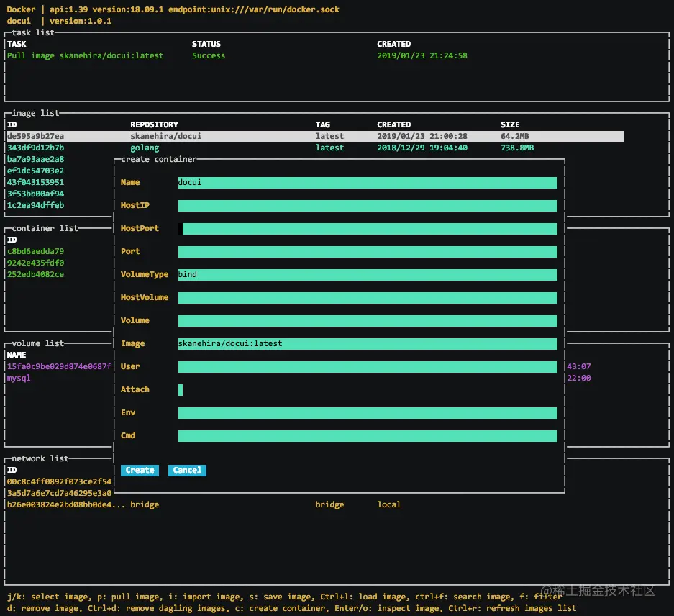This screenshot has height=616, width=674.
Task: Select the bridge network row
Action: click(x=204, y=504)
